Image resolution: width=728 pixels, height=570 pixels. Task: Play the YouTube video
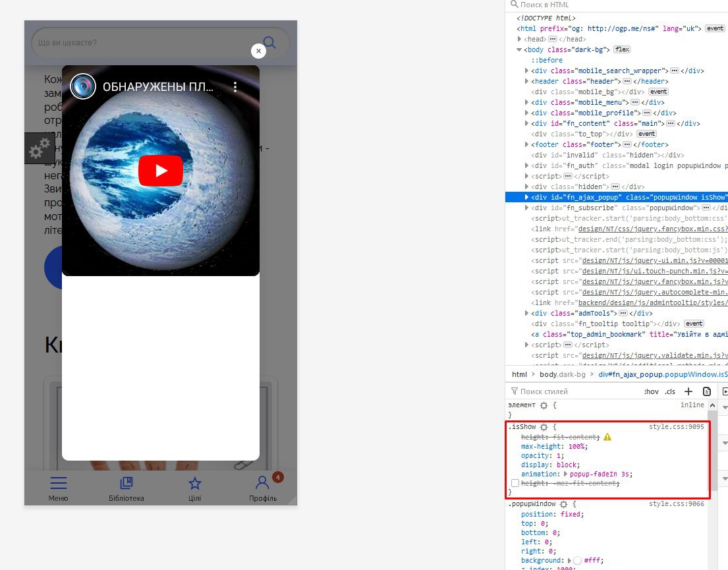[x=161, y=171]
